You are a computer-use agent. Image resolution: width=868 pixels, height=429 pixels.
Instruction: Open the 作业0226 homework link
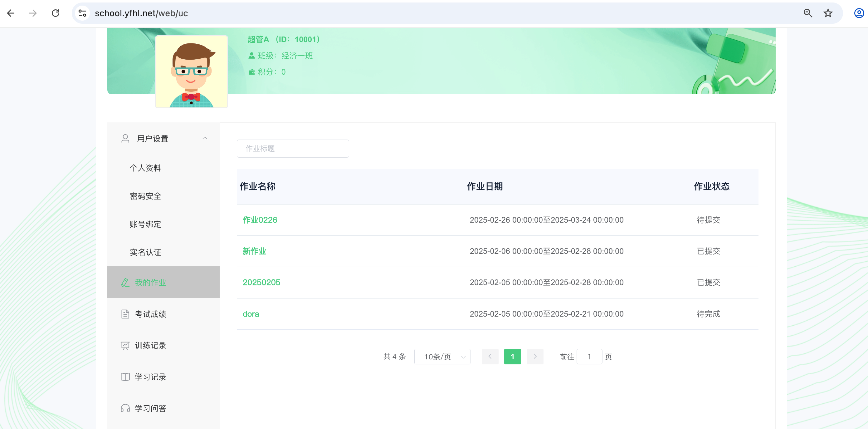[260, 220]
